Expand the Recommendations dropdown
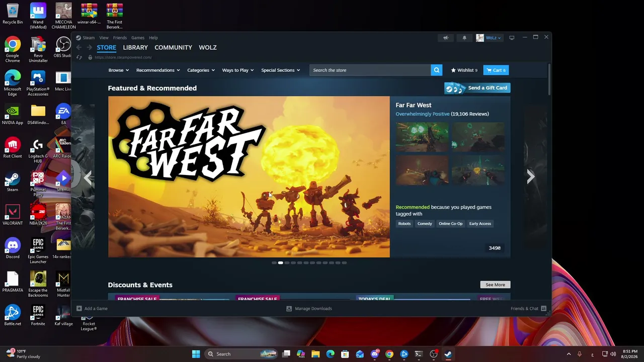Viewport: 644px width, 362px height. pyautogui.click(x=158, y=70)
